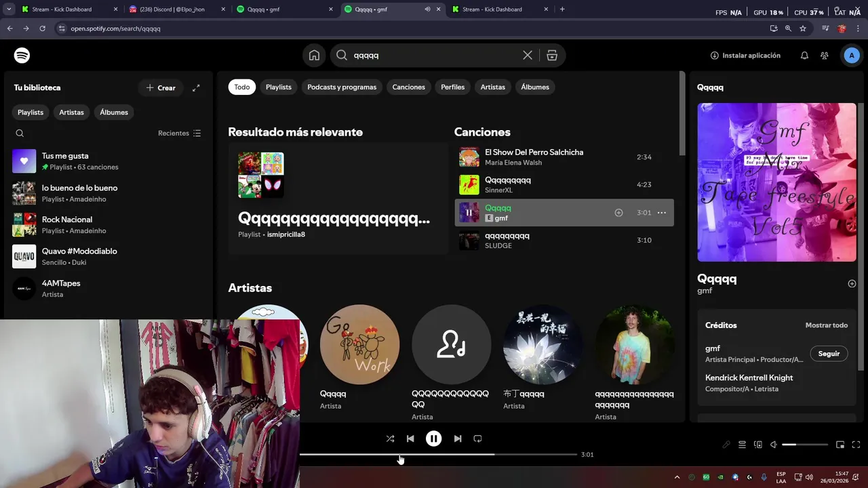
Task: Click Mostrar todo in Créditos
Action: (827, 325)
